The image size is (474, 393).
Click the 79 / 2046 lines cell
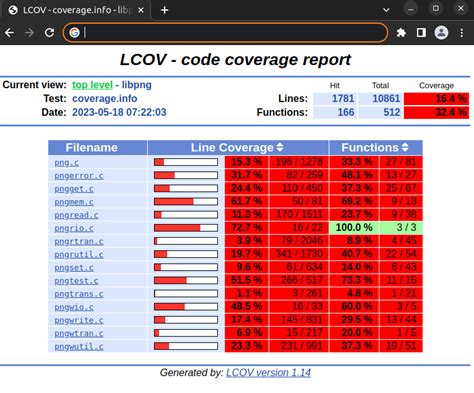tap(299, 241)
